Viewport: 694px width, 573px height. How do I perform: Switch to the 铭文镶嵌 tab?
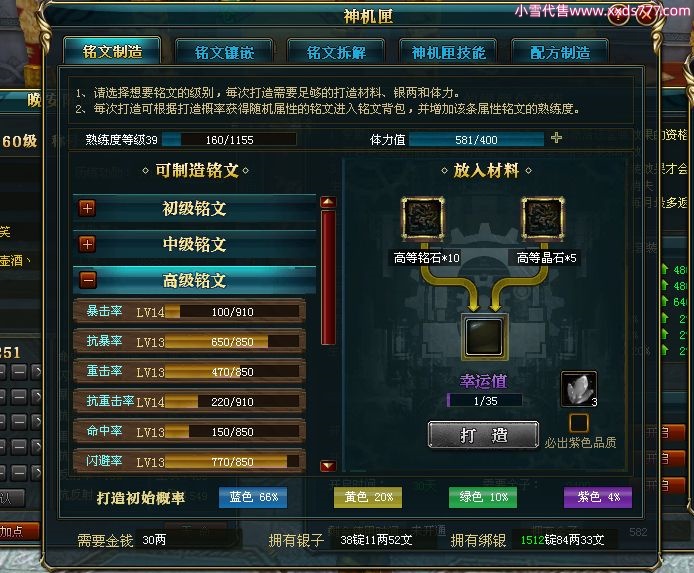(224, 52)
